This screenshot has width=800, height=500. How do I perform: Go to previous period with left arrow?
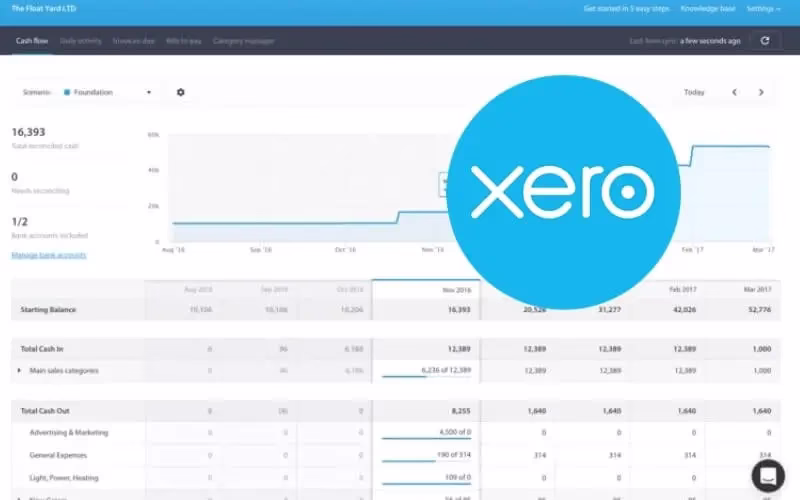(x=735, y=92)
